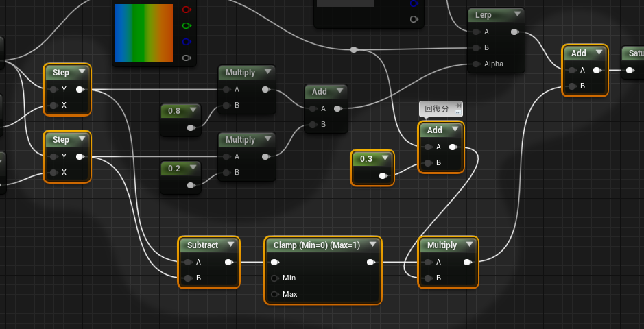Click the output pin of the 0.8 constant
This screenshot has height=329, width=644.
(191, 127)
